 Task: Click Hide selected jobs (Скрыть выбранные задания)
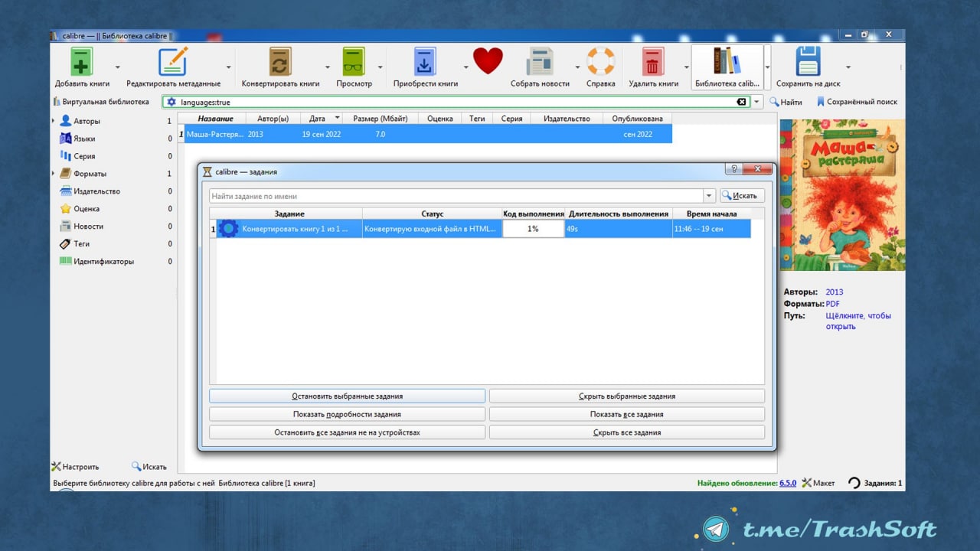(626, 396)
